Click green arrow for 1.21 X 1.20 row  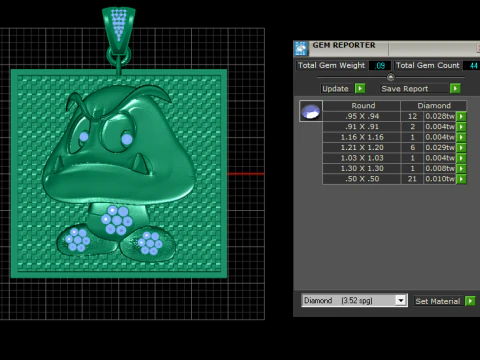tap(461, 148)
